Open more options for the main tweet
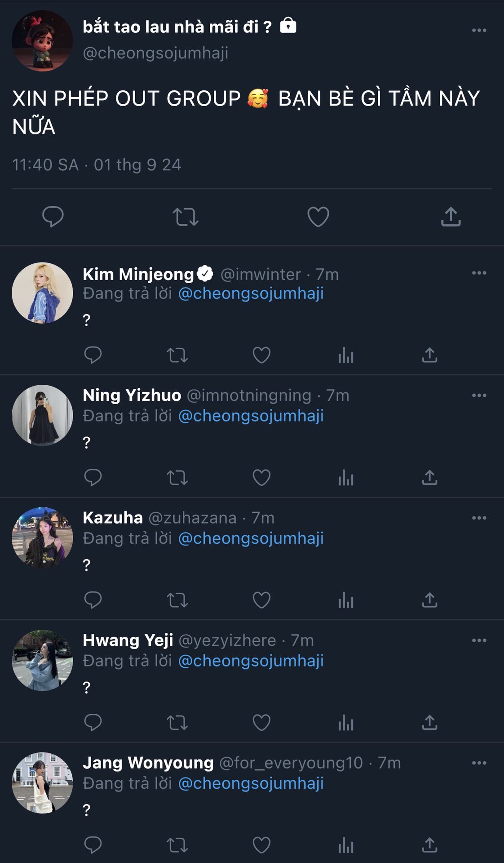The image size is (504, 863). 479,30
